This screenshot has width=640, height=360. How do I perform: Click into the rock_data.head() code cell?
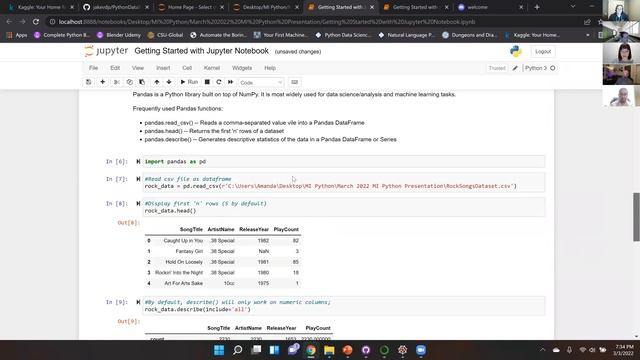pyautogui.click(x=344, y=207)
